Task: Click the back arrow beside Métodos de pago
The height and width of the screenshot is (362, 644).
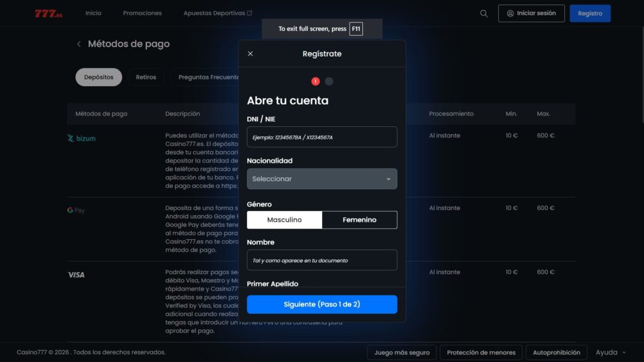Action: coord(79,44)
